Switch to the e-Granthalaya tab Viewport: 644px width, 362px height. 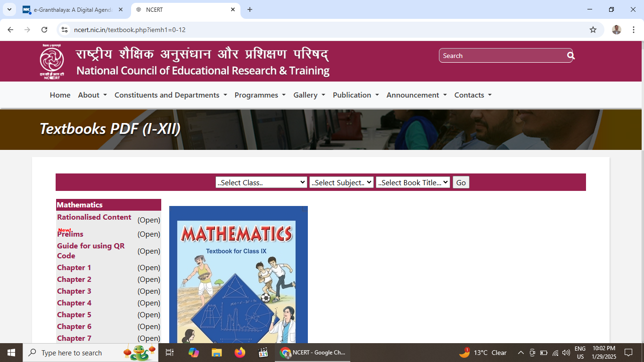coord(73,9)
